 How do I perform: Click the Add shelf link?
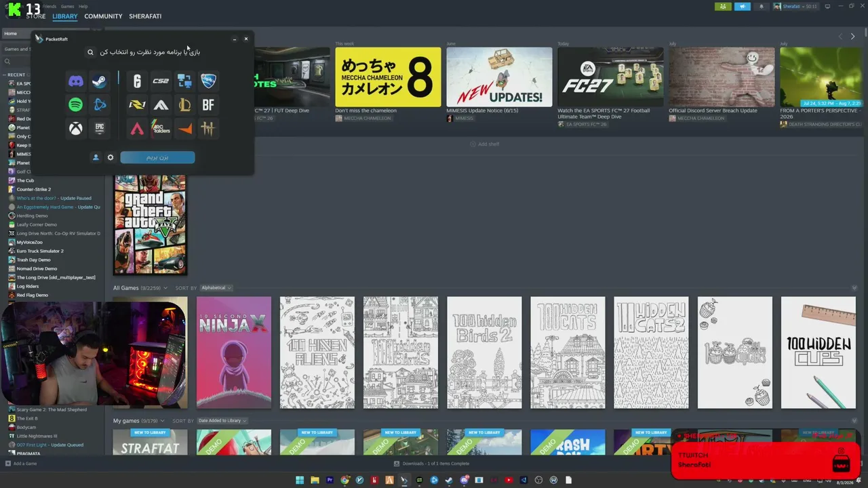(x=484, y=144)
